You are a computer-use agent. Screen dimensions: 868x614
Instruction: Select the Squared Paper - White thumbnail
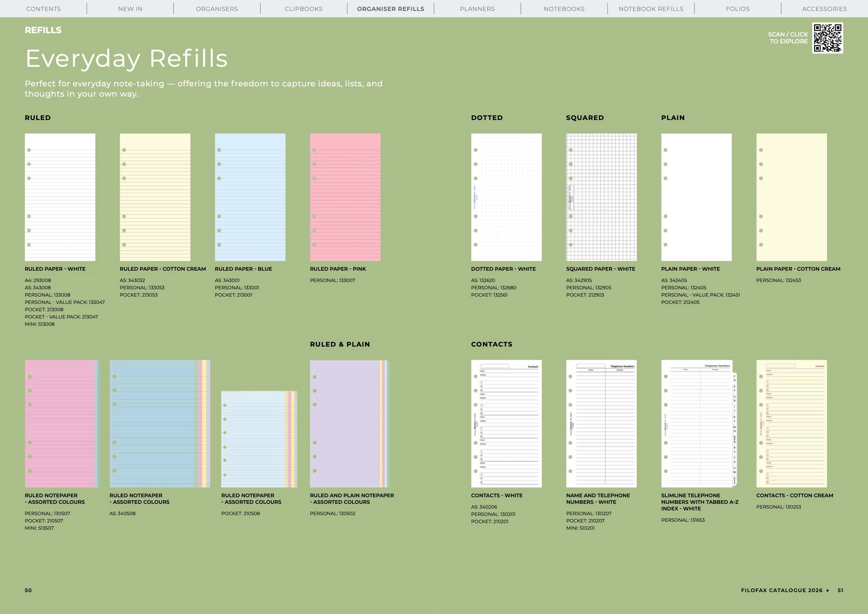[x=601, y=197]
